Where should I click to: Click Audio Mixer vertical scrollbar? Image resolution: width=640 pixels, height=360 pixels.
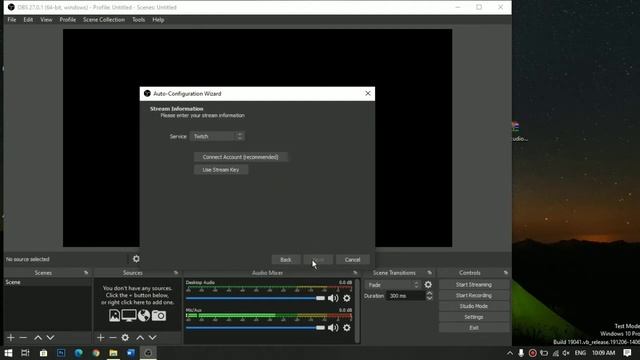click(x=358, y=311)
